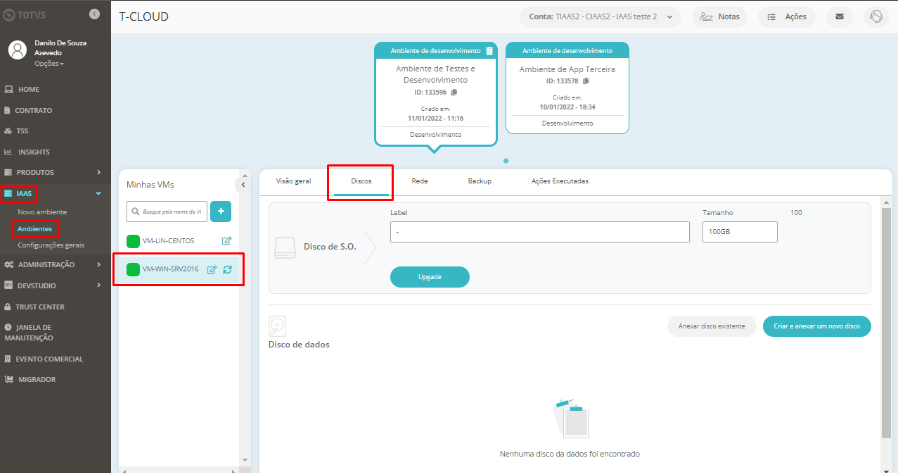Switch to Discos tab
Image resolution: width=899 pixels, height=474 pixels.
361,181
